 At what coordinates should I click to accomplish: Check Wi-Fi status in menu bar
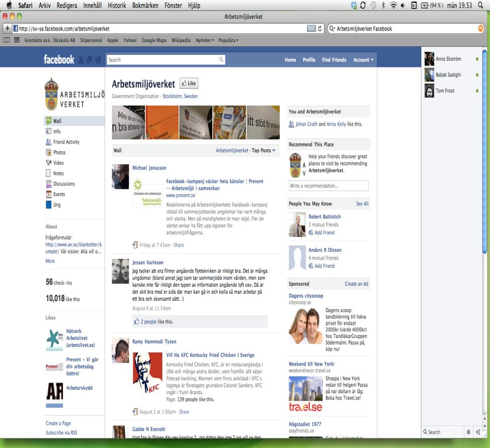(393, 6)
